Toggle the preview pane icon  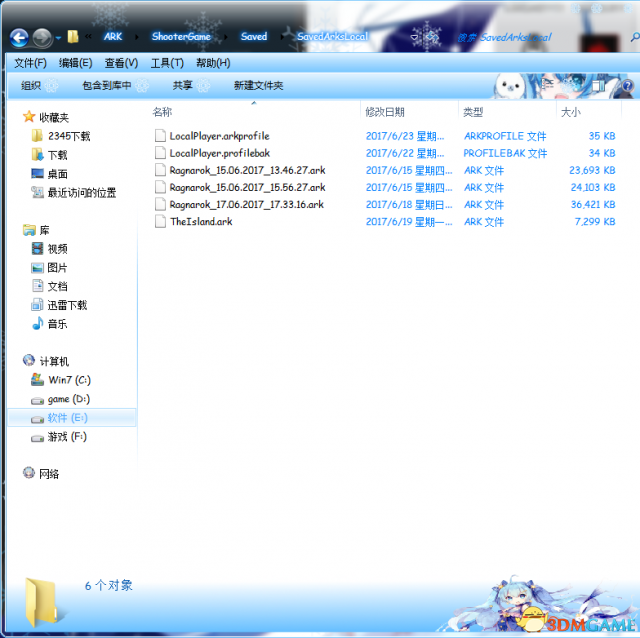(599, 86)
